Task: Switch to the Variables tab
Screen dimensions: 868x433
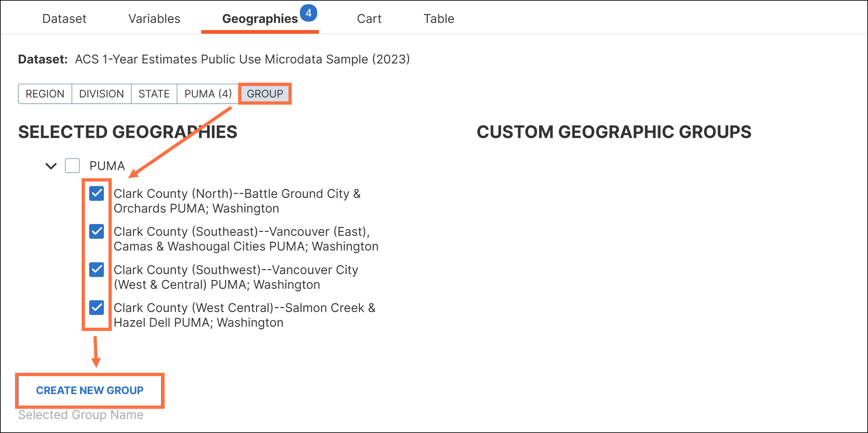Action: [x=154, y=19]
